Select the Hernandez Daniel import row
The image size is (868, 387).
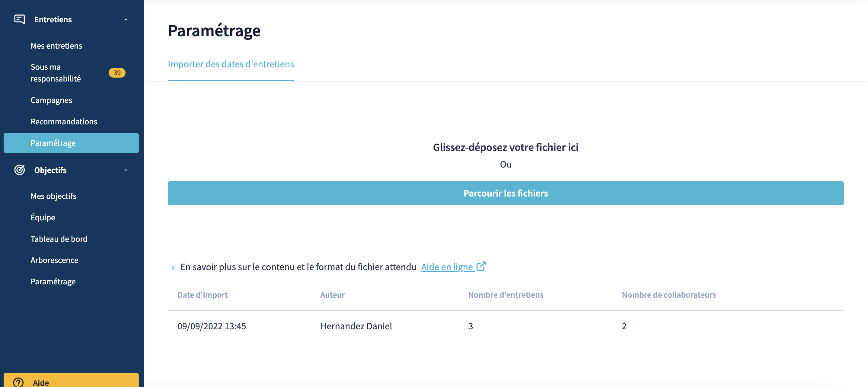(506, 326)
